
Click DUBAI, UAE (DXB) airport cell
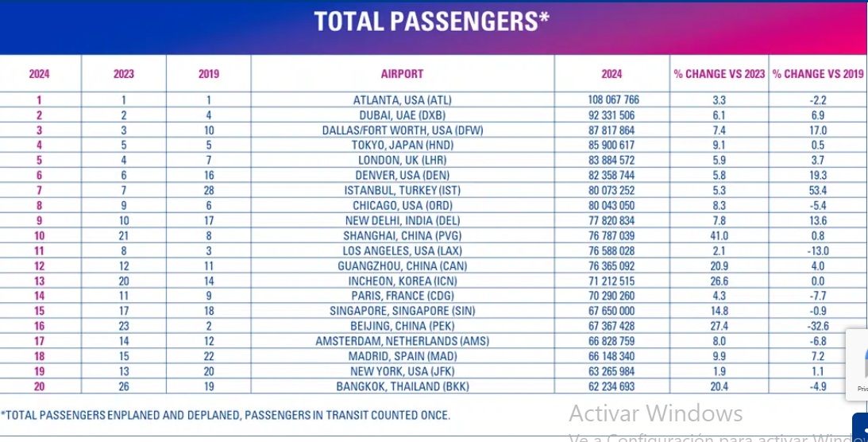(x=403, y=115)
